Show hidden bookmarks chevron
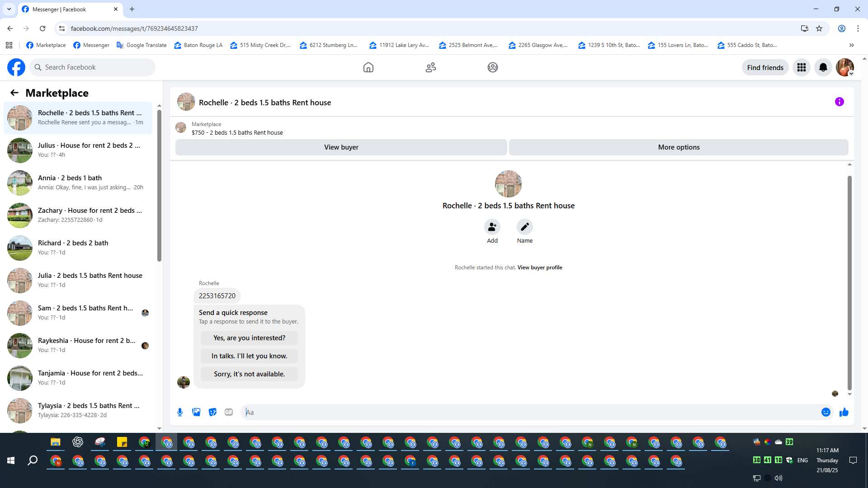The image size is (868, 488). tap(851, 45)
